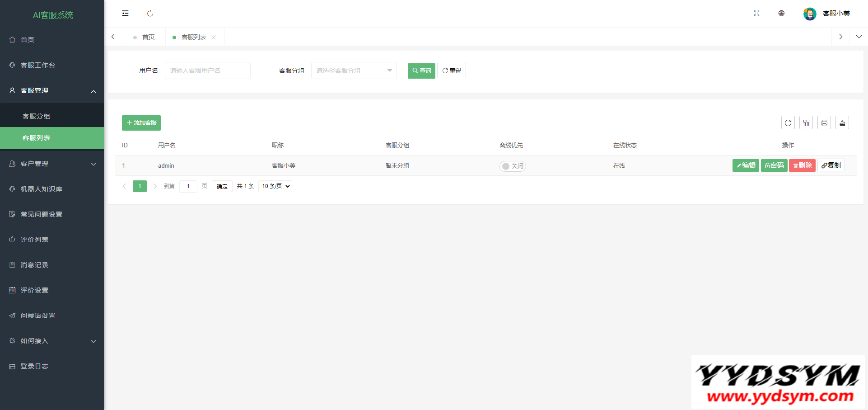Open 客服分组 in the sidebar
Screen dimensions: 868x410
click(x=37, y=116)
